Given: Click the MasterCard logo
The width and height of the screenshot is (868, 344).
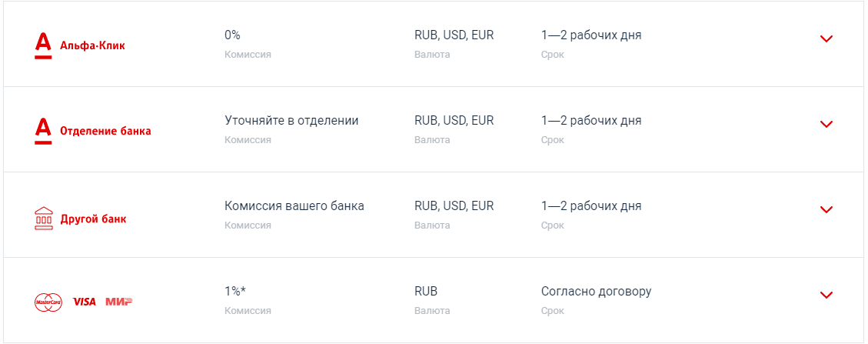Looking at the screenshot, I should pos(48,302).
